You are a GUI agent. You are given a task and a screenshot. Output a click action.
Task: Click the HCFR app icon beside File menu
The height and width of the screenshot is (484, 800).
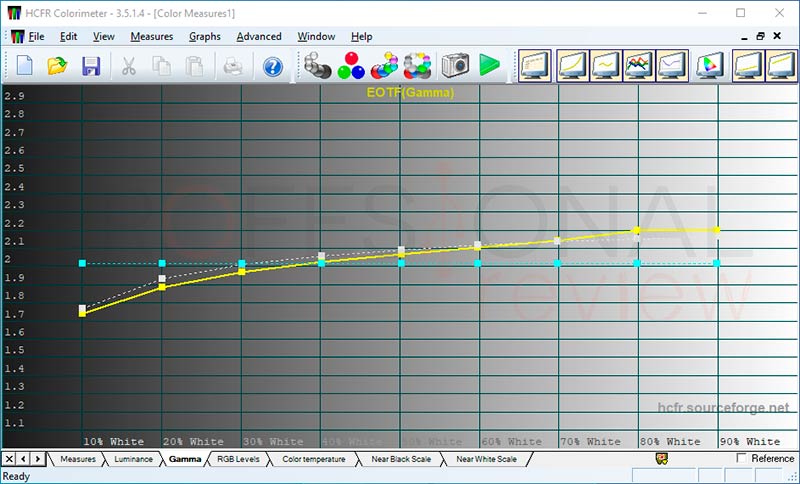(18, 37)
